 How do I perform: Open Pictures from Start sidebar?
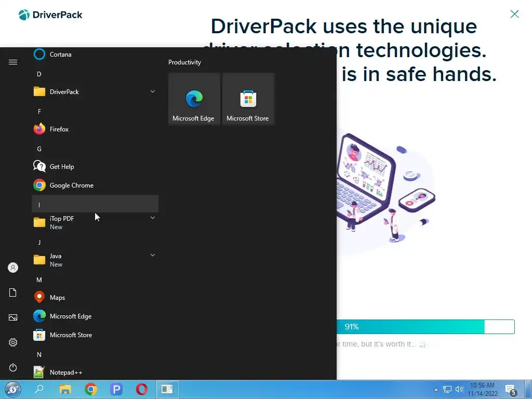tap(13, 317)
